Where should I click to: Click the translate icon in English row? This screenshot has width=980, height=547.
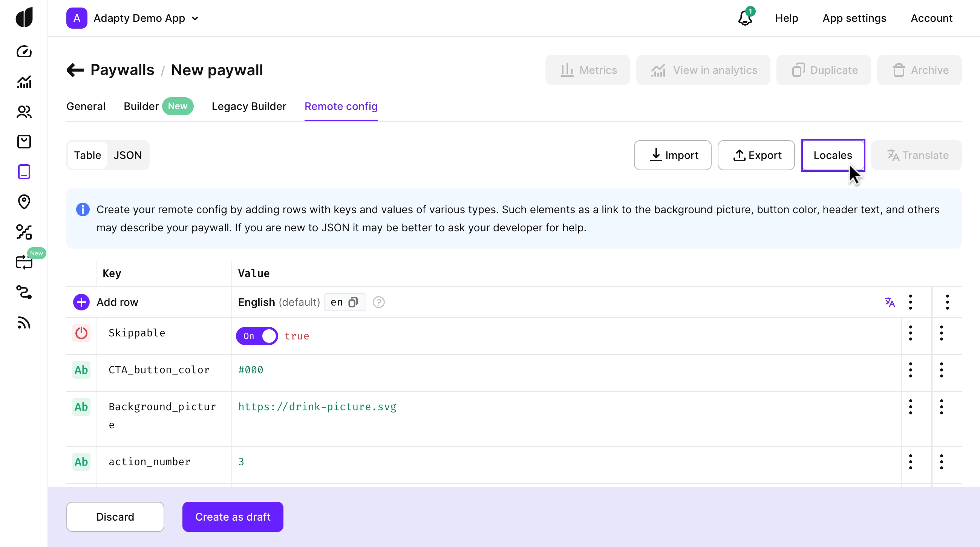click(890, 302)
